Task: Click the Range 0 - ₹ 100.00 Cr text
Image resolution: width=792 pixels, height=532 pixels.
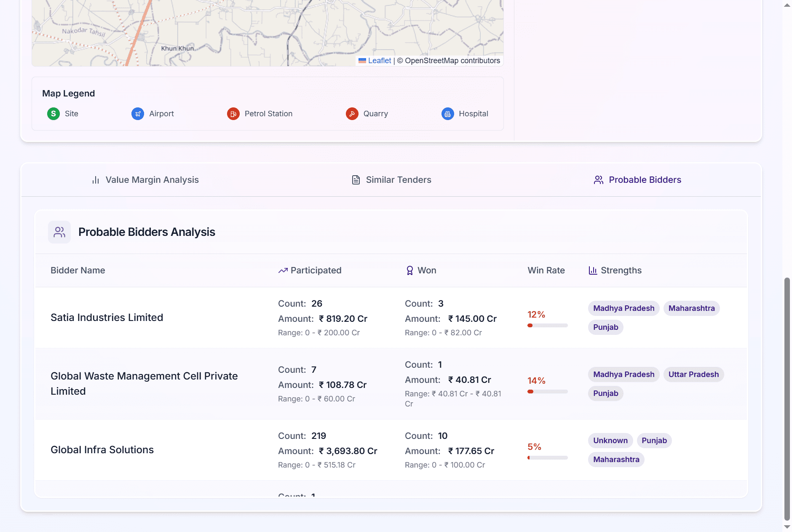Action: tap(445, 465)
